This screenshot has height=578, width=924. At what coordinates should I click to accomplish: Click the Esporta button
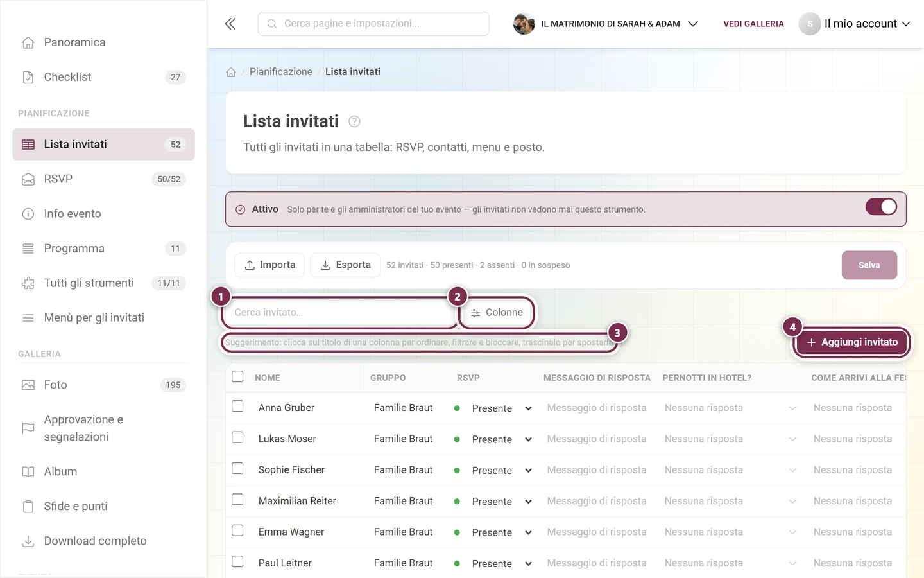click(345, 265)
